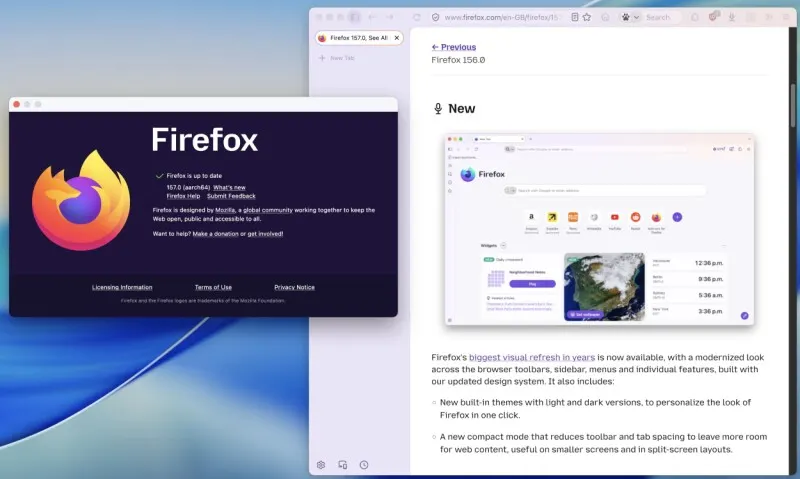
Task: Click the Firefox 156.0 text
Action: (458, 60)
